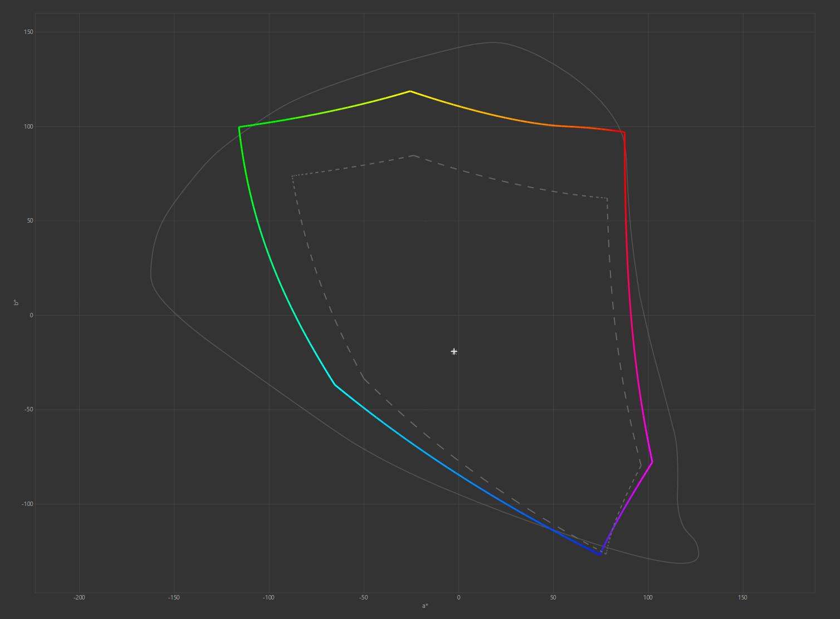Click the top peak of dashed gray gamut
The height and width of the screenshot is (619, 840).
pos(413,156)
